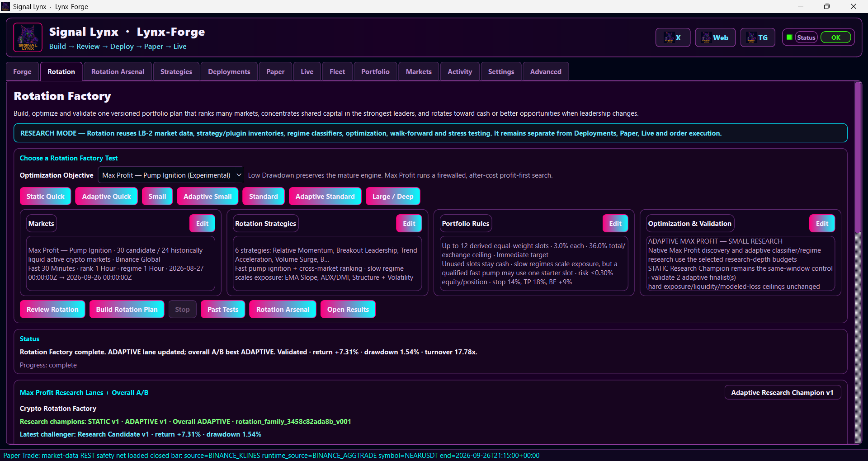
Task: Choose the Large / Deep preset
Action: click(393, 196)
